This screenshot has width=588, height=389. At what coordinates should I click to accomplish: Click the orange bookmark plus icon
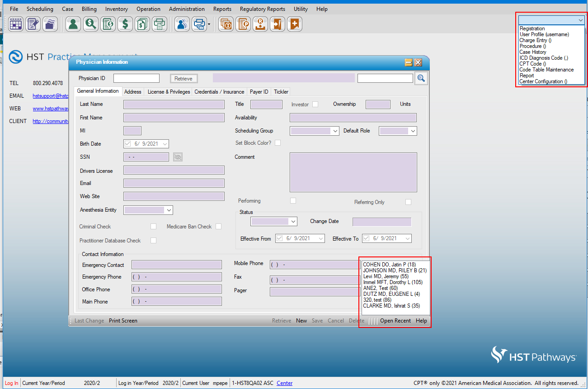[x=295, y=24]
